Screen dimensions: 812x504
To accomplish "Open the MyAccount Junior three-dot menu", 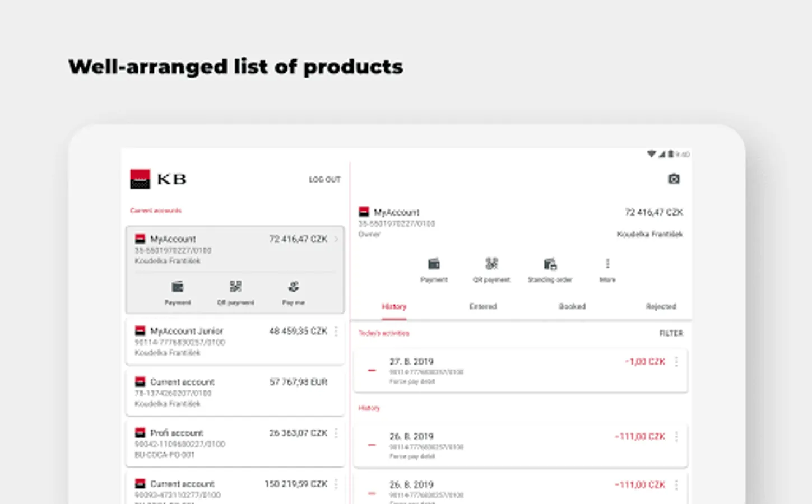I will point(336,332).
